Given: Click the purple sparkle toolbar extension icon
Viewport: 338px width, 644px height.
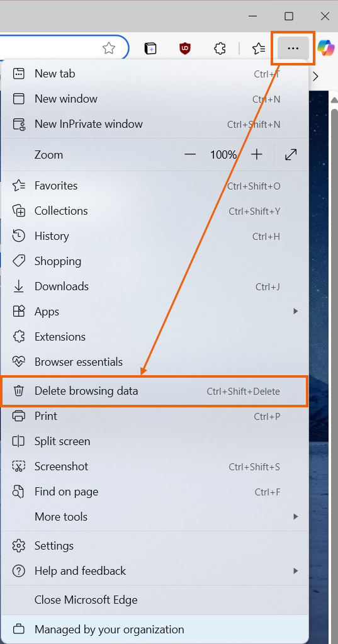Looking at the screenshot, I should 150,48.
